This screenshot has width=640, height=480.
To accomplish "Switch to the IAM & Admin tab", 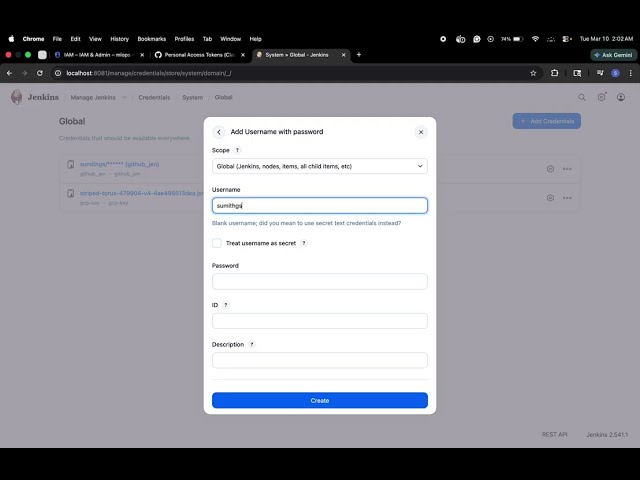I will tap(97, 55).
